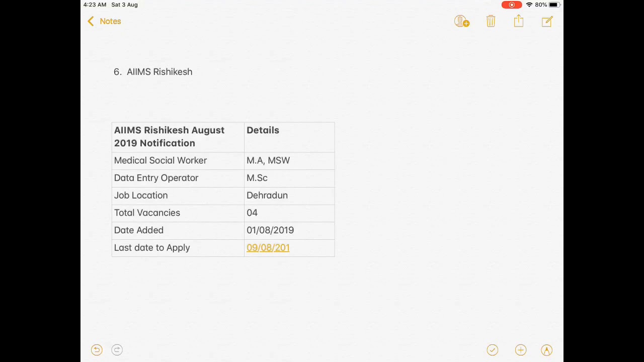Select the 'Details' header cell

coord(289,137)
